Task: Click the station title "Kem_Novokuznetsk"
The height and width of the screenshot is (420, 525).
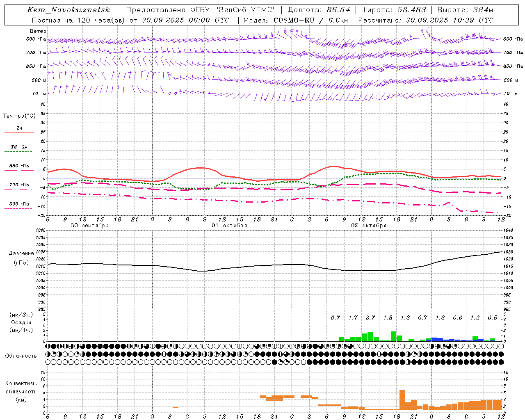Action: (x=68, y=10)
